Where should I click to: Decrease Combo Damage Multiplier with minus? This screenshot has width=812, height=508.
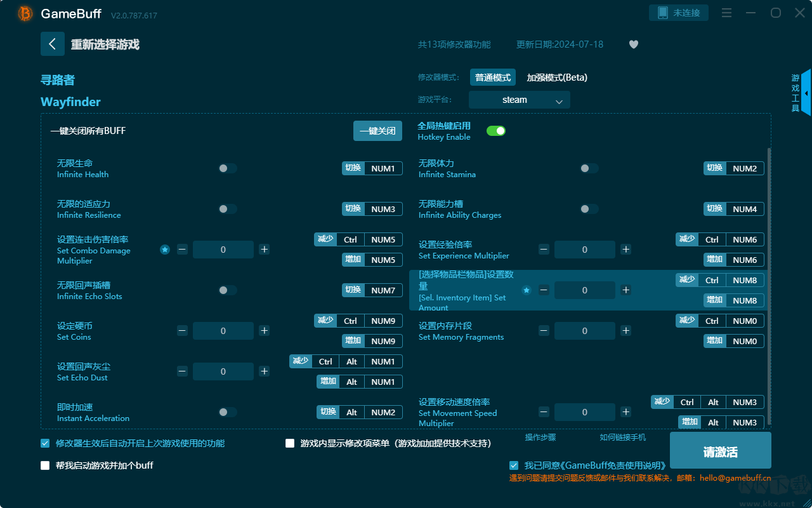182,250
